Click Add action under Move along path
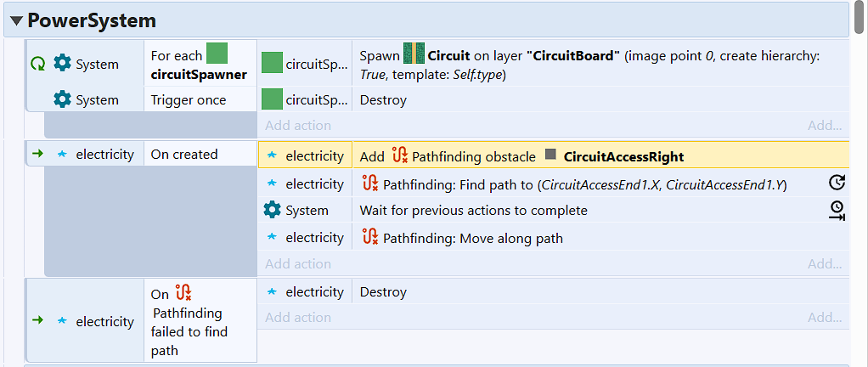The width and height of the screenshot is (868, 367). coord(298,263)
